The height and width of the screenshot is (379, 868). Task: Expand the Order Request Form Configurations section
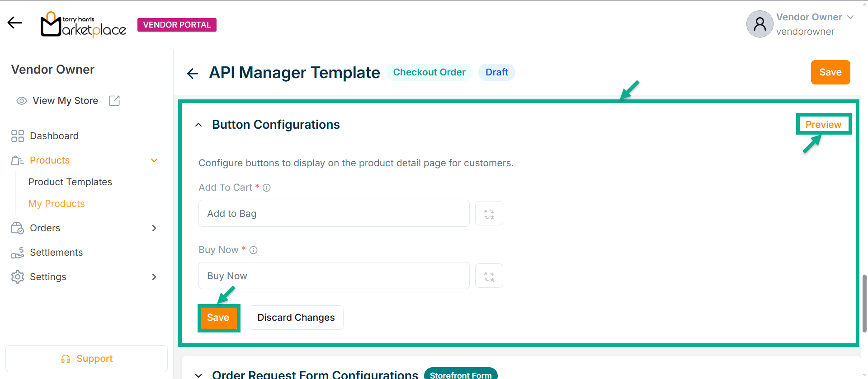198,375
